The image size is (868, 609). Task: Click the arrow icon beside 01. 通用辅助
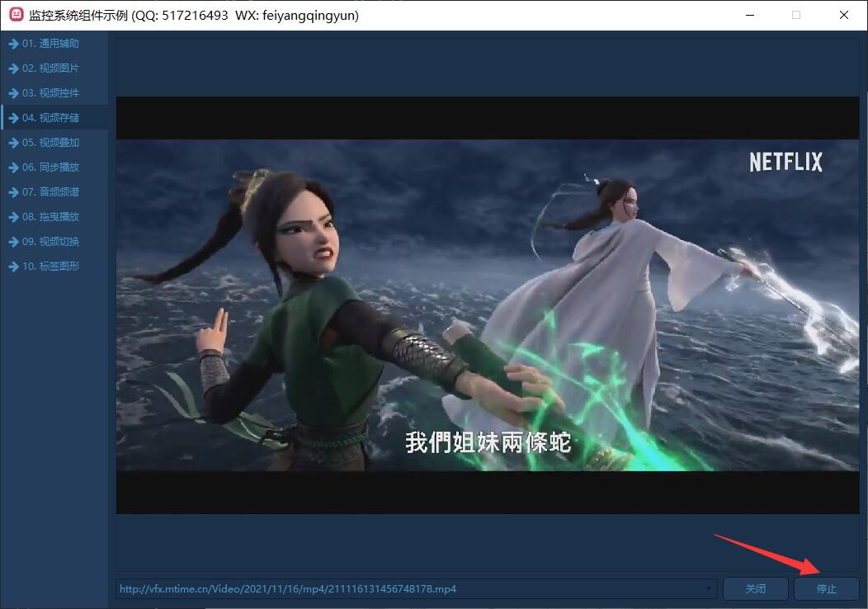(x=13, y=44)
